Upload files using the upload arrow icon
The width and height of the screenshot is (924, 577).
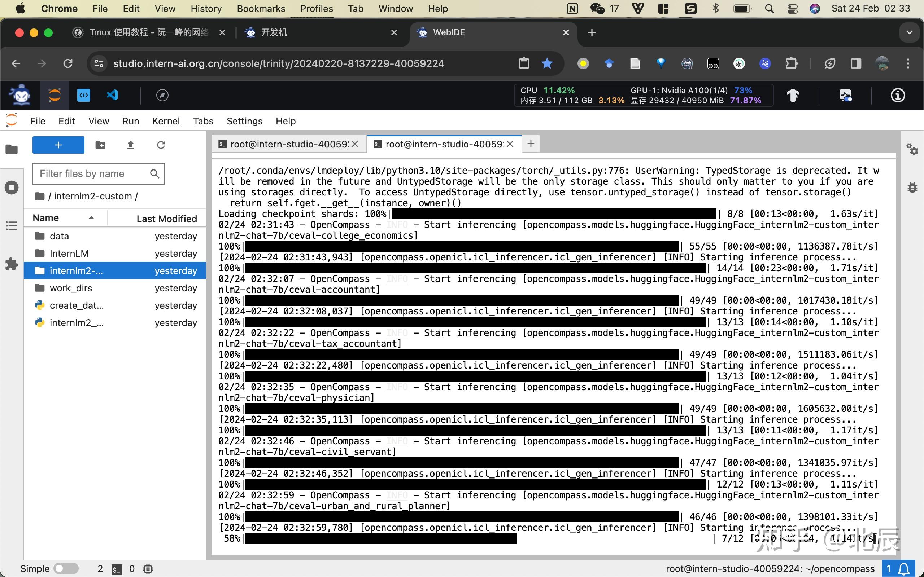pyautogui.click(x=130, y=145)
